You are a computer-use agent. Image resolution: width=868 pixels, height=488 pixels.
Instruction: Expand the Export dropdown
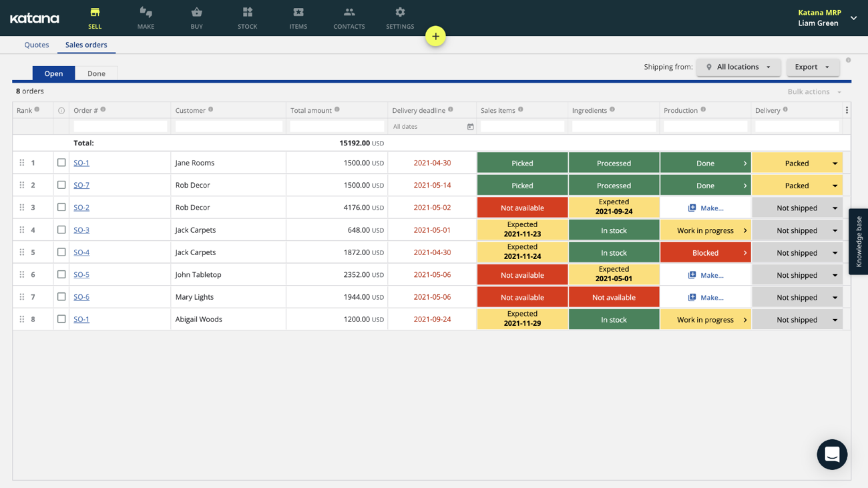[x=813, y=67]
